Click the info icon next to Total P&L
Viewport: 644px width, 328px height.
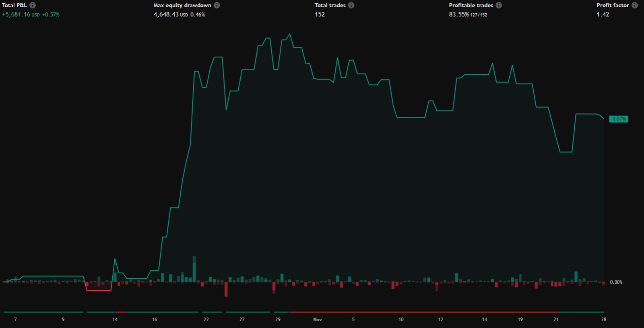point(33,5)
